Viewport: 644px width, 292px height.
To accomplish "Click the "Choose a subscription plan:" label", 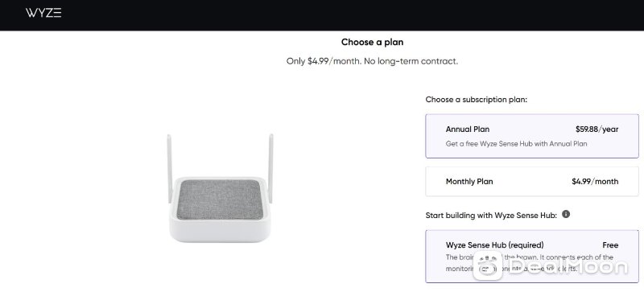I will pos(476,100).
